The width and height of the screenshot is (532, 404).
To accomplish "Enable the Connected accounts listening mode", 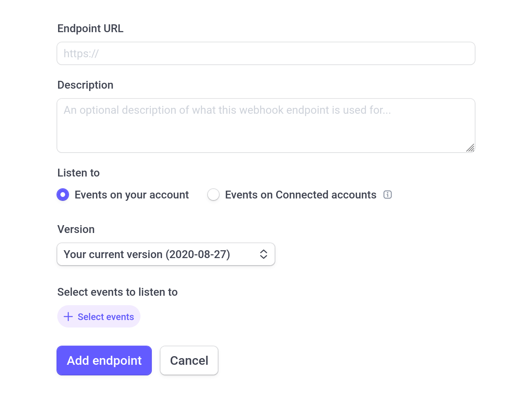I will point(213,195).
